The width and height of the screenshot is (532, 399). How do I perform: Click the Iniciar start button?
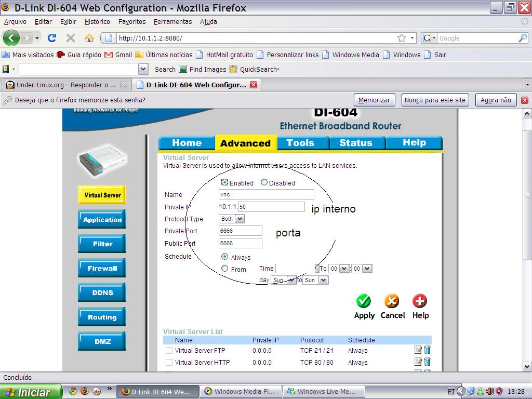(x=31, y=392)
